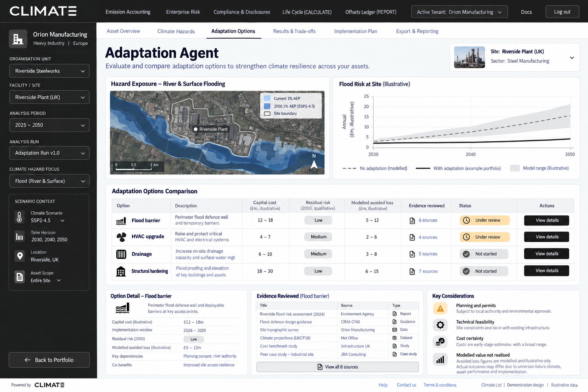Click the Modelled value not realised chart icon
The width and height of the screenshot is (588, 392).
[x=440, y=359]
